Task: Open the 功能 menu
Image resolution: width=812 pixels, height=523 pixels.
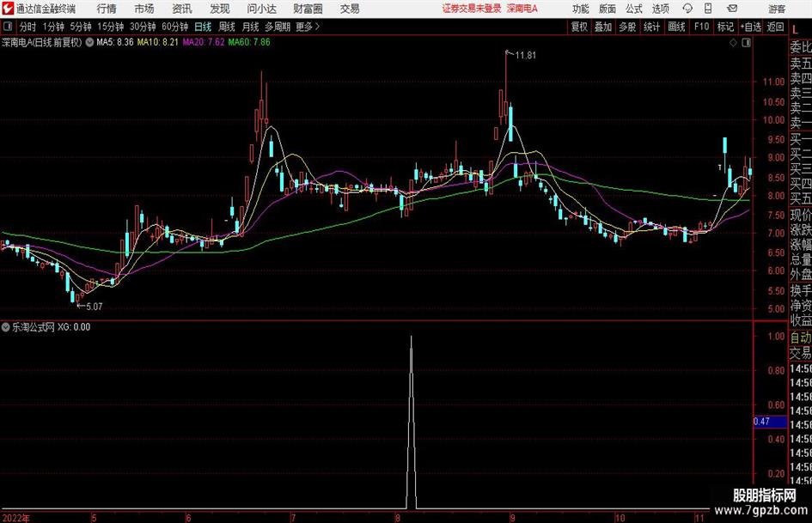Action: 581,9
